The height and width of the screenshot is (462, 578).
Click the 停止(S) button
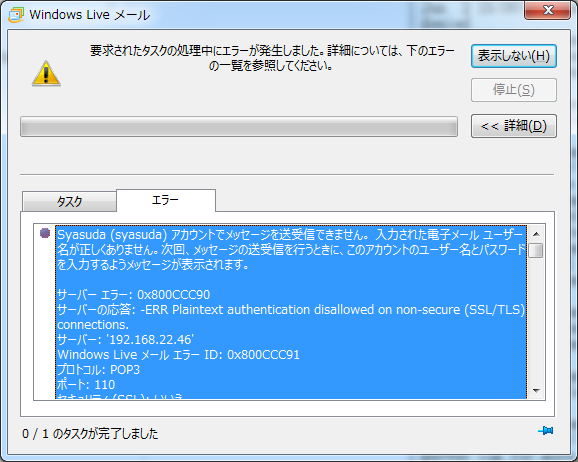tap(513, 90)
